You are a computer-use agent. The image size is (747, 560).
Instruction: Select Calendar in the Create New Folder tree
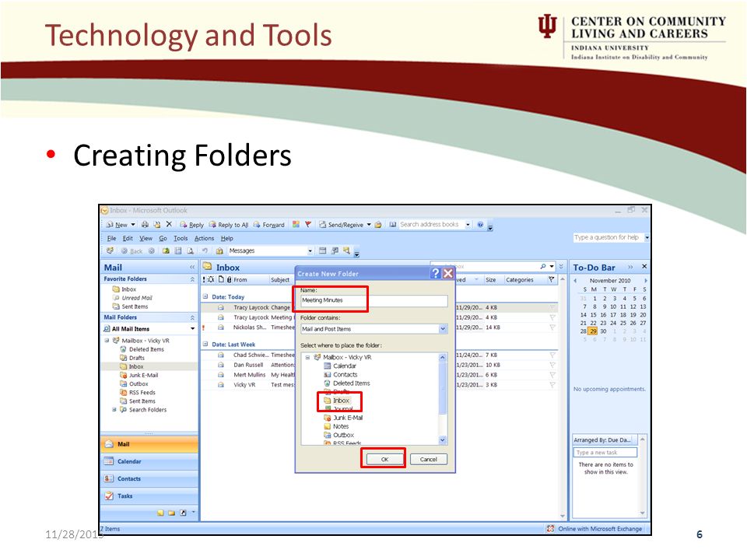(x=340, y=366)
